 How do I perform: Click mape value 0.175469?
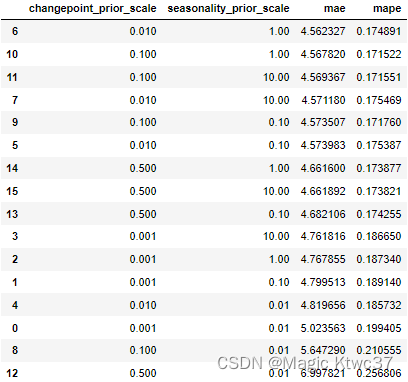coord(379,100)
